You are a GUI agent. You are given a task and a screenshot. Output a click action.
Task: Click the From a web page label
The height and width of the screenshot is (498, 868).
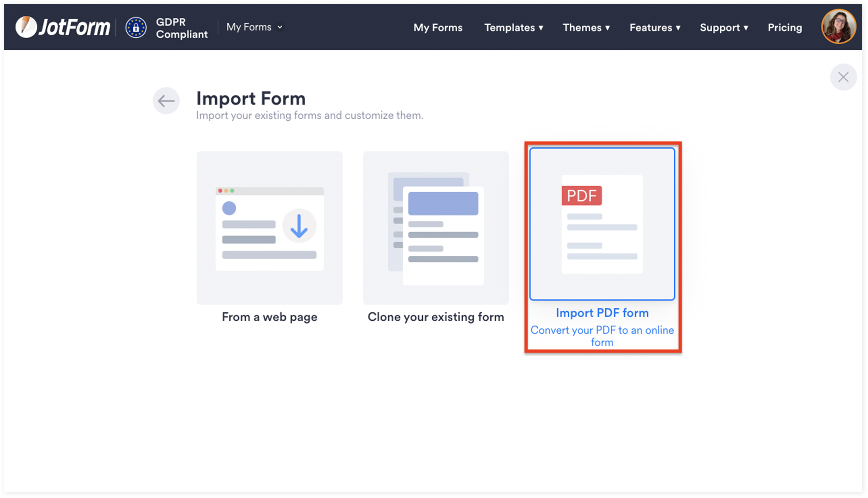coord(270,317)
